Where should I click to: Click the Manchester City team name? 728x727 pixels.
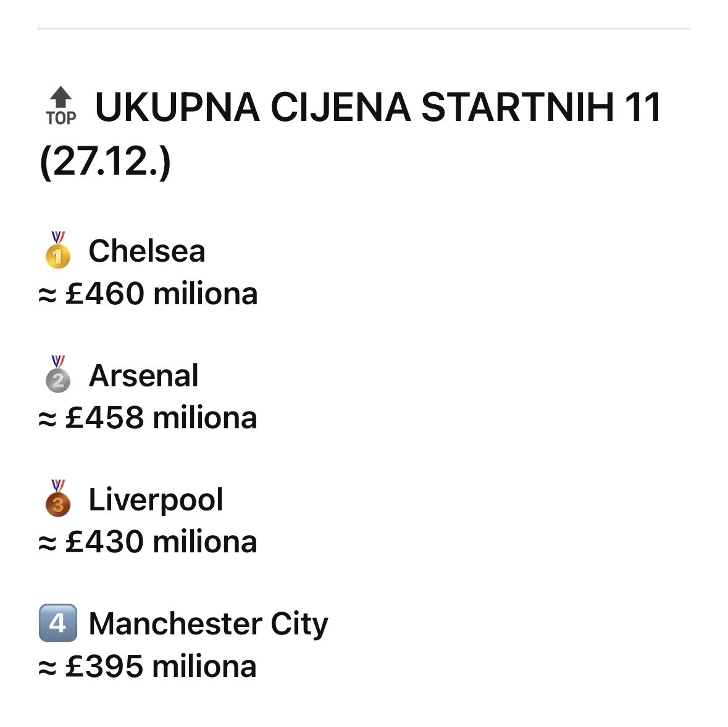point(208,624)
